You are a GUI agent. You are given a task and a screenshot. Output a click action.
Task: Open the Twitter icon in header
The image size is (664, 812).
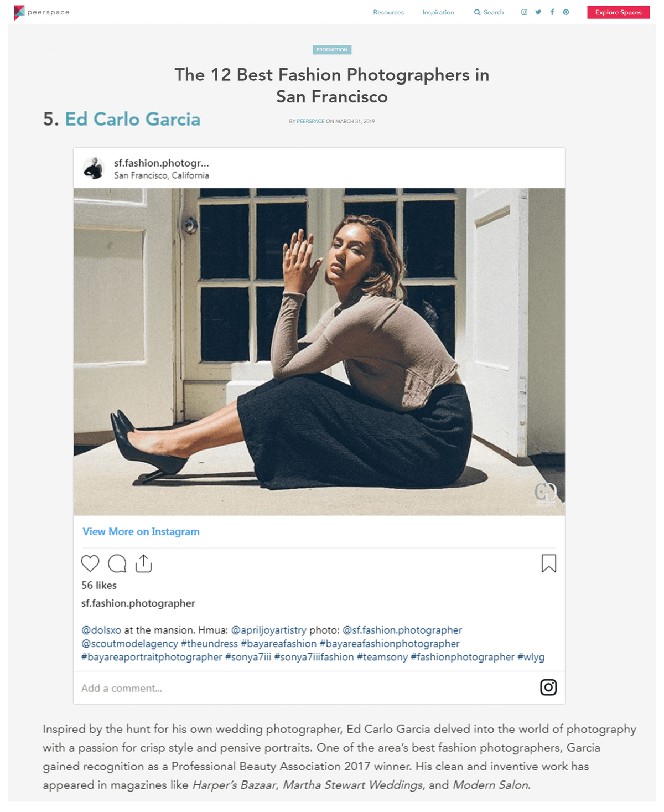pos(538,12)
